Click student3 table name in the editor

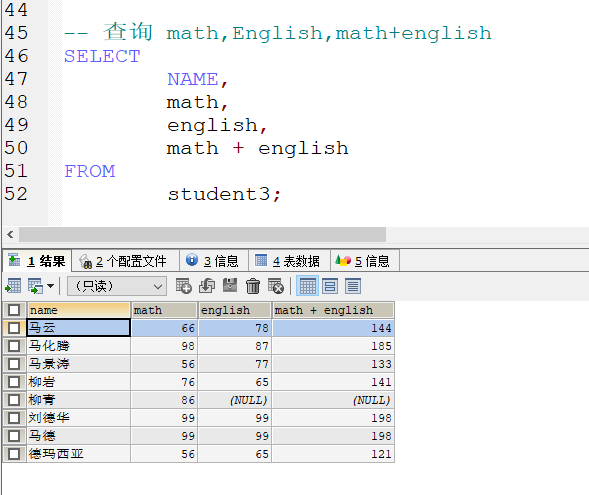pos(219,194)
